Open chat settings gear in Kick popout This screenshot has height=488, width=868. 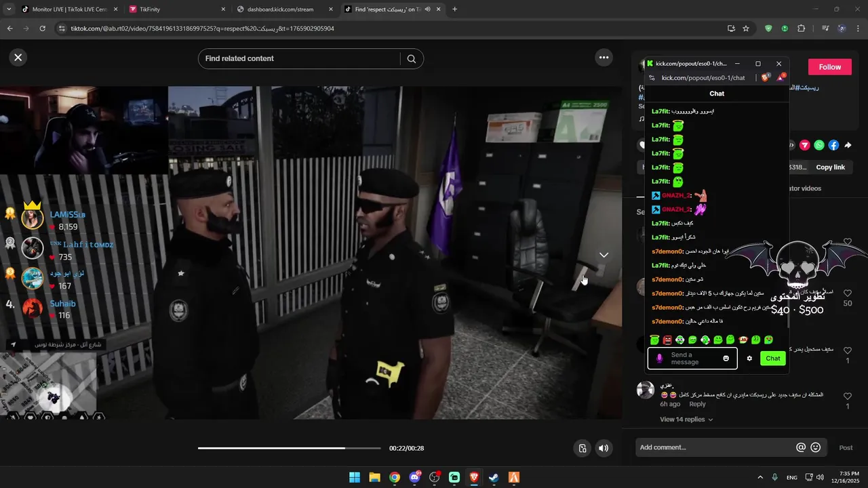click(749, 359)
